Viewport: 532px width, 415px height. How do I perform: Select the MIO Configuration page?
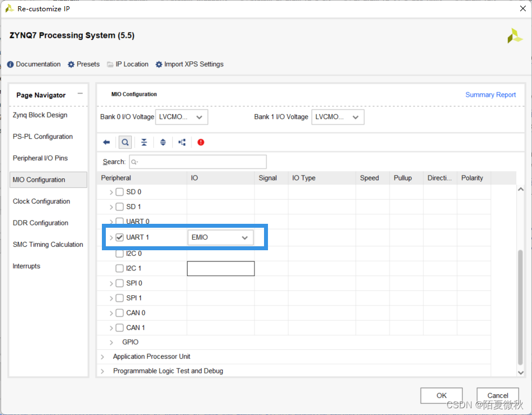click(x=48, y=179)
